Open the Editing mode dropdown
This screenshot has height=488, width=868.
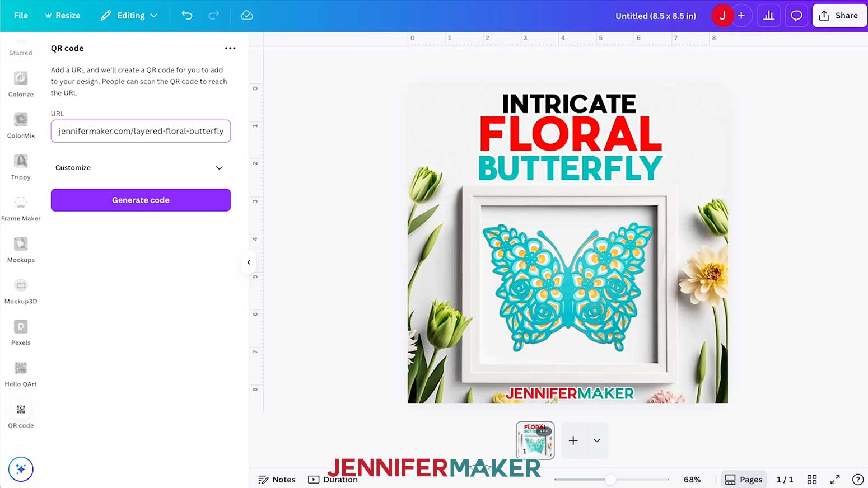pos(129,16)
